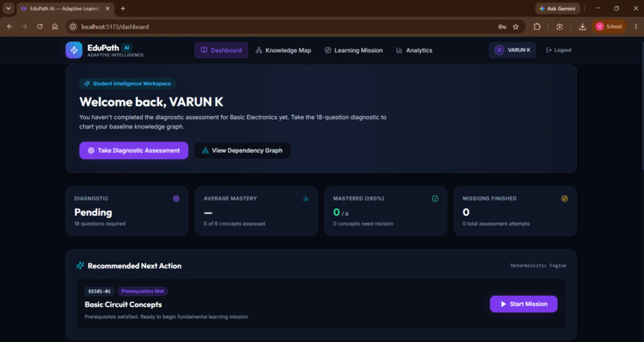Click the Pending diagnostic status text
644x342 pixels.
tap(93, 213)
